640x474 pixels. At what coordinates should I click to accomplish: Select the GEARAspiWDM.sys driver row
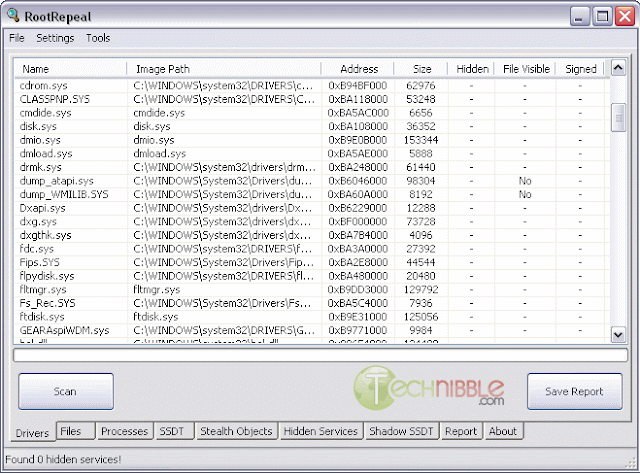[x=312, y=330]
